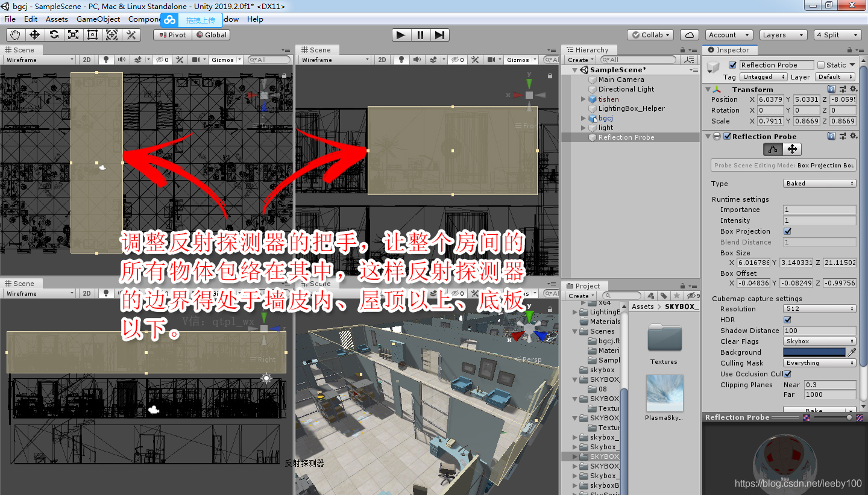Open Culling Mask Everything dropdown
The image size is (868, 495).
(820, 363)
